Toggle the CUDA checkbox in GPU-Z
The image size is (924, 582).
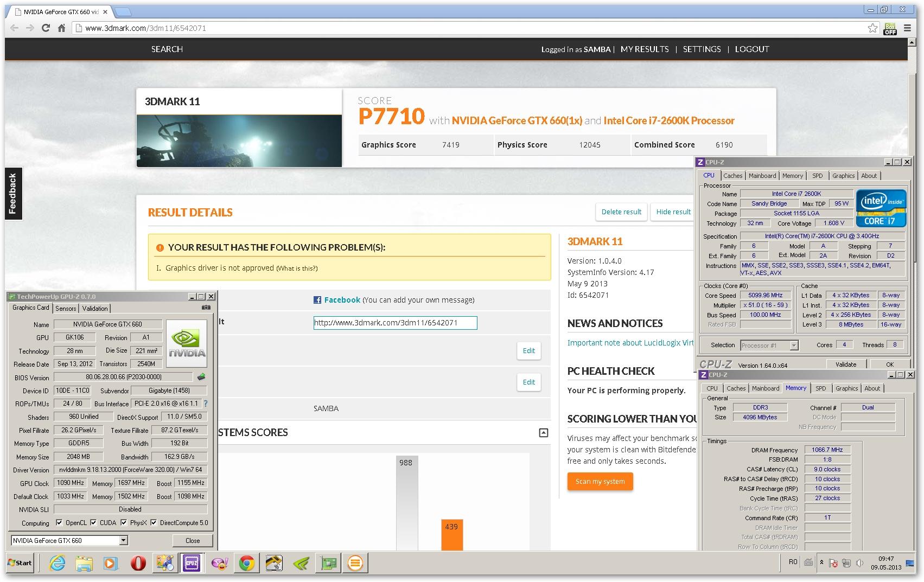coord(93,523)
